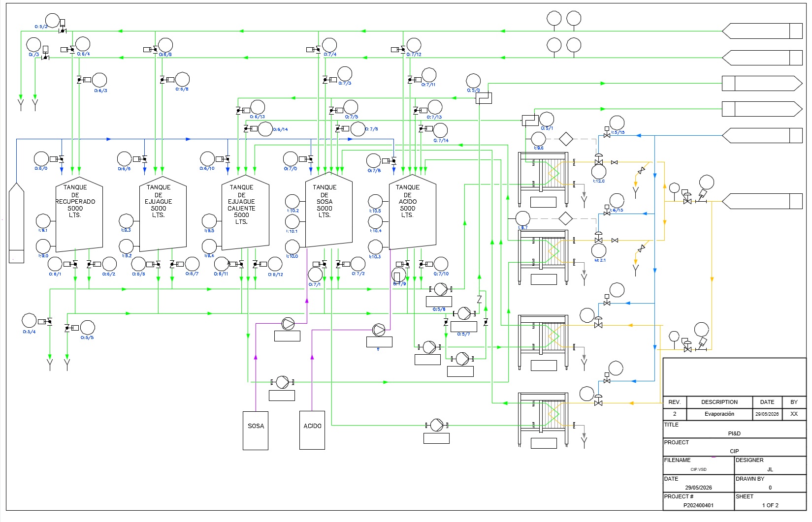Select the CIP.VSD filename field

[698, 469]
